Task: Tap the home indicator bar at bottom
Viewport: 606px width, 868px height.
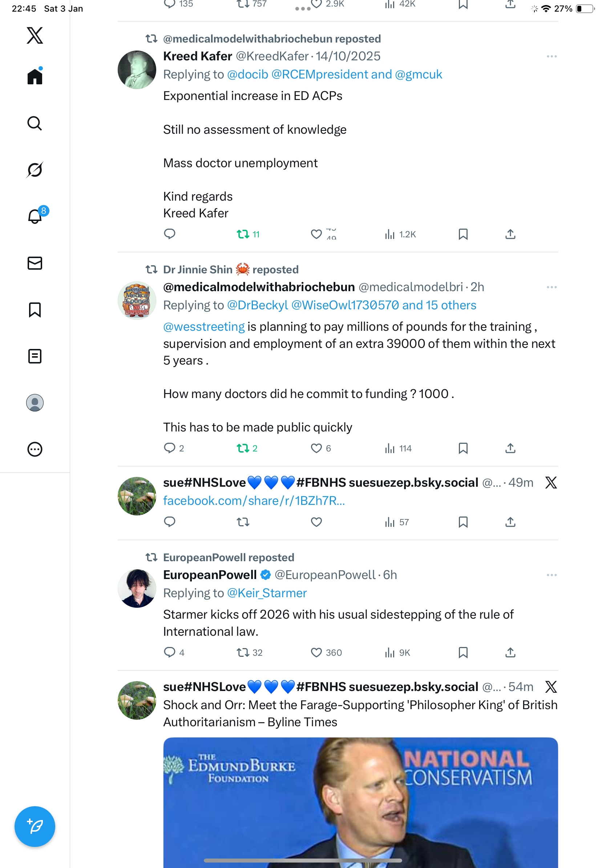Action: (303, 860)
